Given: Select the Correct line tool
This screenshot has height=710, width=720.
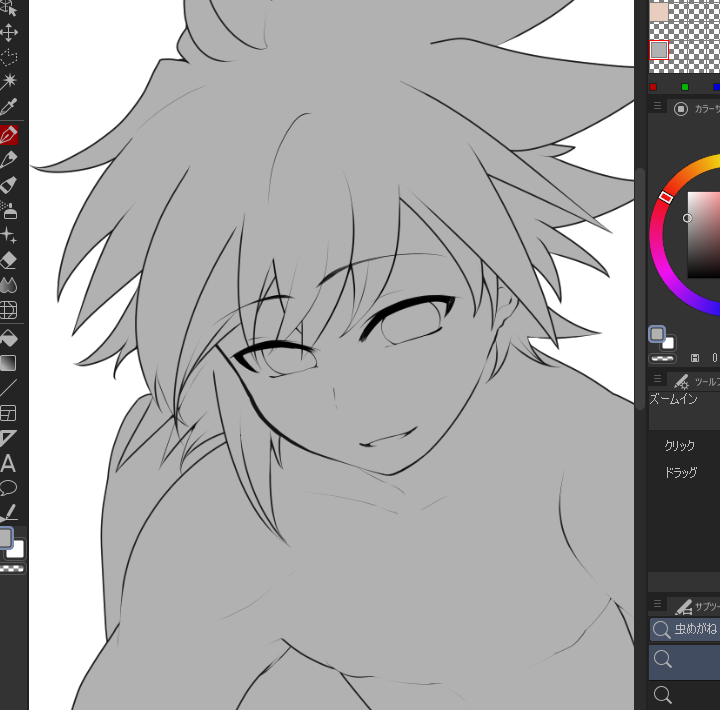Looking at the screenshot, I should pos(9,513).
